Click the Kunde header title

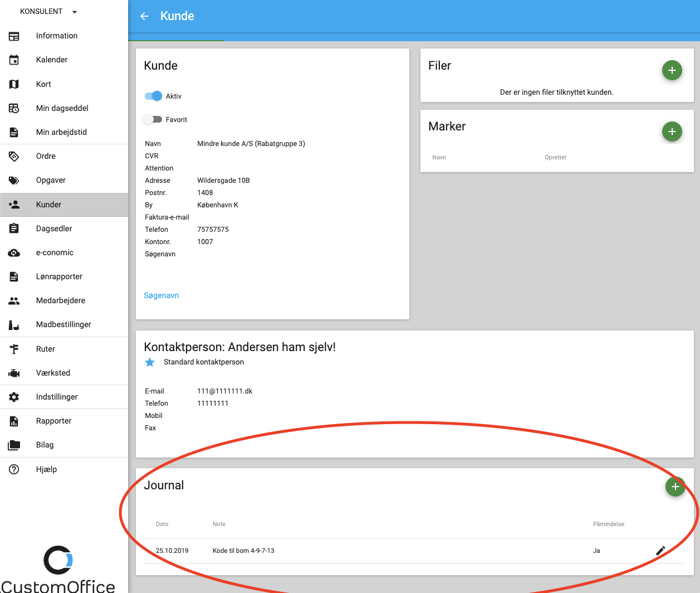click(177, 16)
